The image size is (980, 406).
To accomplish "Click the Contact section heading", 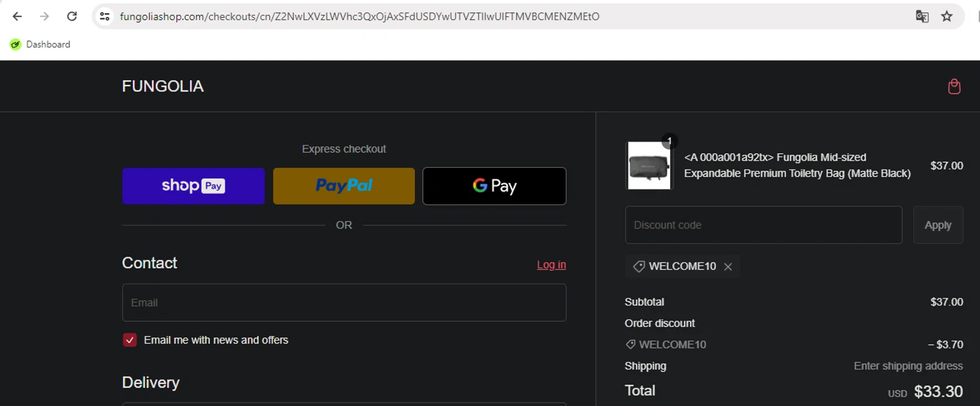I will pyautogui.click(x=150, y=263).
